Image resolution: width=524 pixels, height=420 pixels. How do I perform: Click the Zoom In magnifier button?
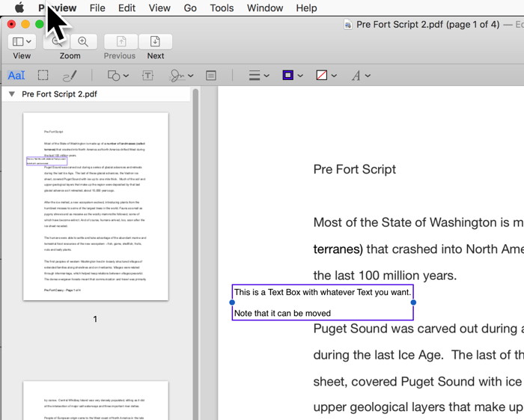click(x=83, y=42)
